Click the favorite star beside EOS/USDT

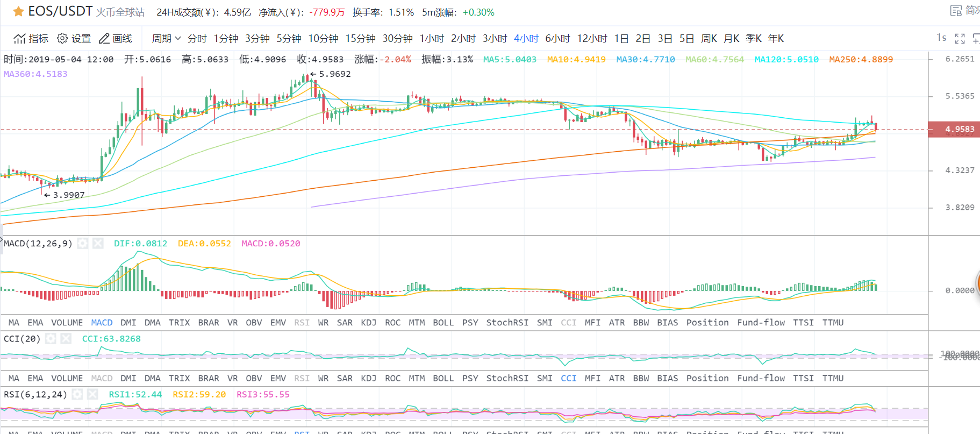(x=18, y=11)
